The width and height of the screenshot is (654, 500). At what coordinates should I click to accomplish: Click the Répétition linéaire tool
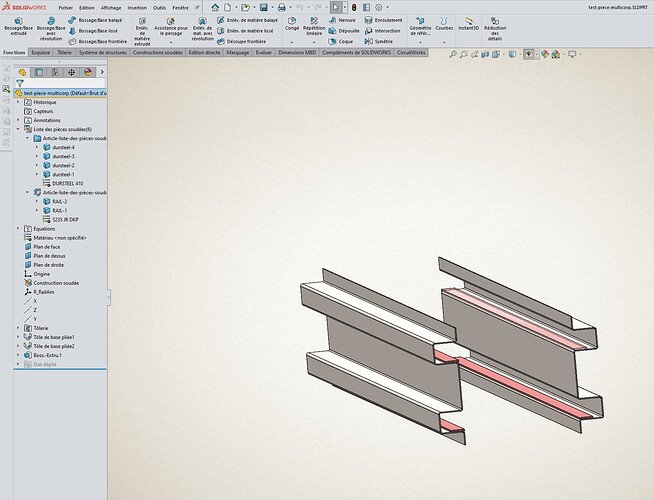click(x=314, y=26)
